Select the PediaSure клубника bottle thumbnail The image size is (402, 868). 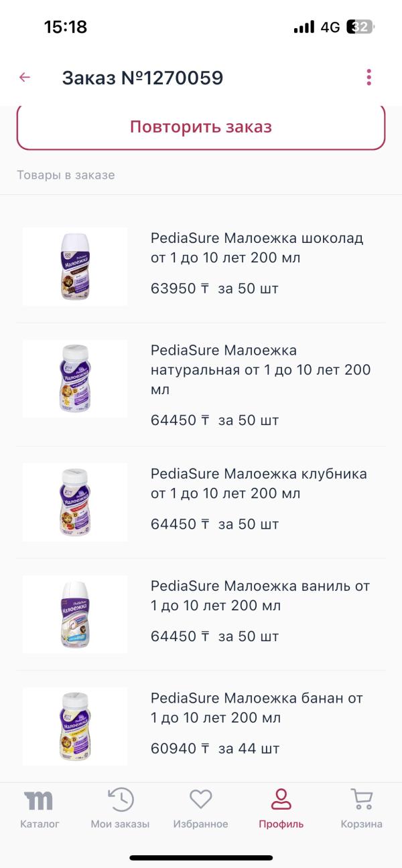coord(75,502)
